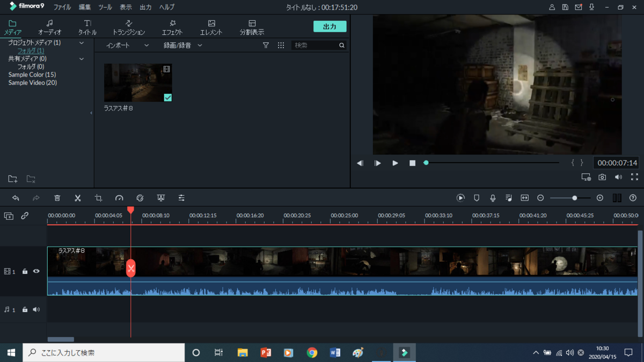Viewport: 644px width, 362px height.
Task: Hide video track 1 with eye icon
Action: [36, 271]
